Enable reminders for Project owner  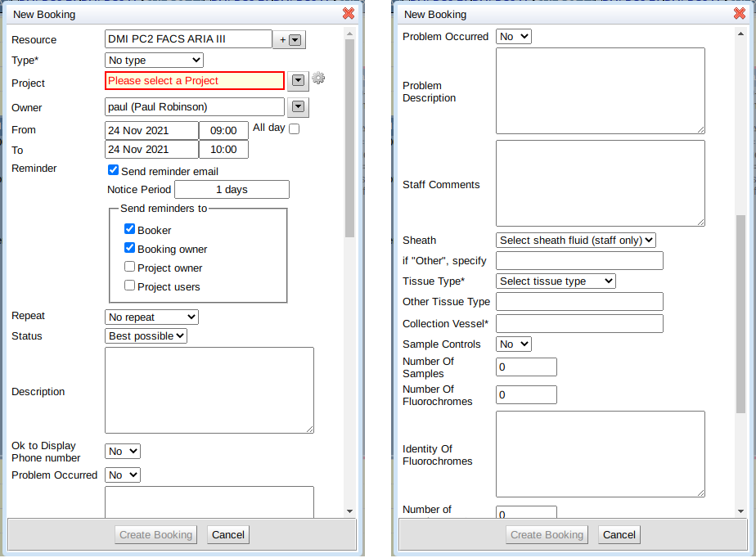pyautogui.click(x=129, y=267)
